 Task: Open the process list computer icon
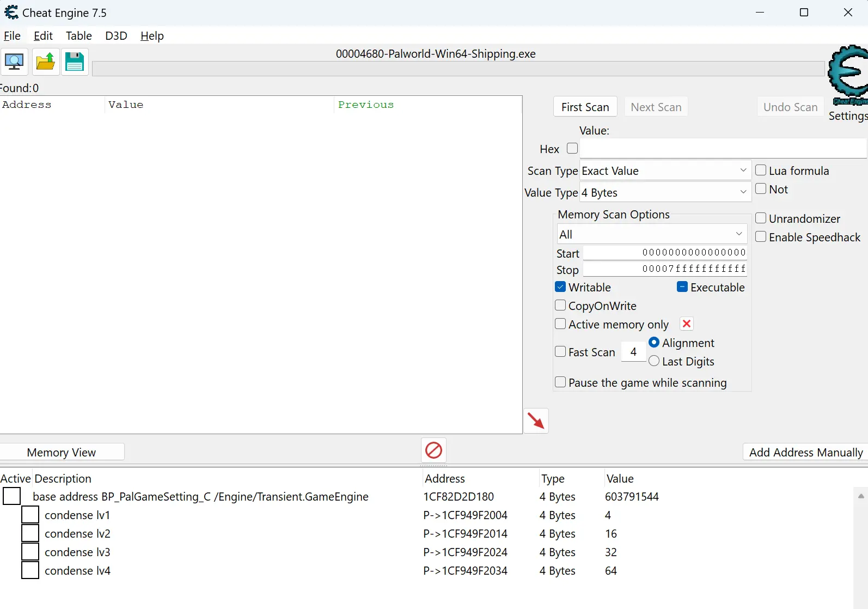coord(14,62)
